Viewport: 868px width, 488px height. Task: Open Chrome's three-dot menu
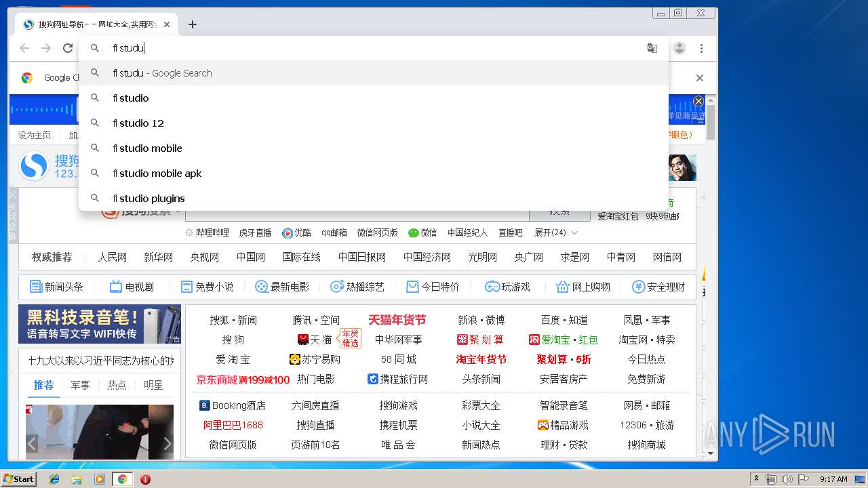[x=701, y=48]
